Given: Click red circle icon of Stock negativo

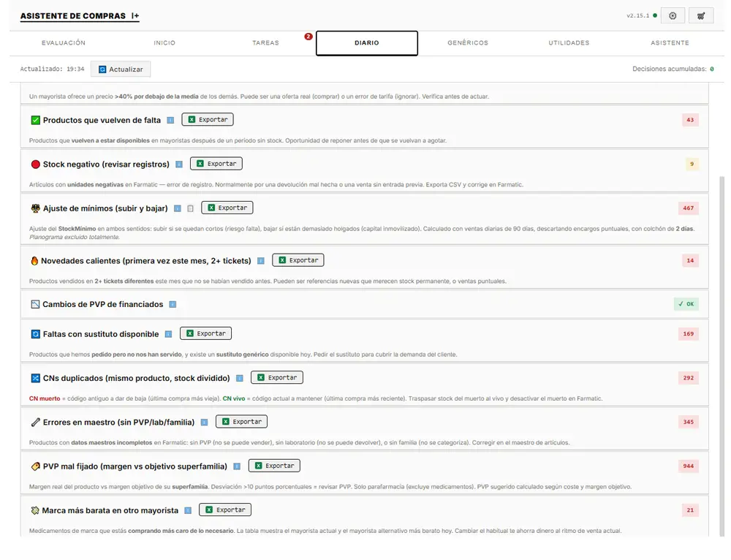Looking at the screenshot, I should pyautogui.click(x=35, y=164).
